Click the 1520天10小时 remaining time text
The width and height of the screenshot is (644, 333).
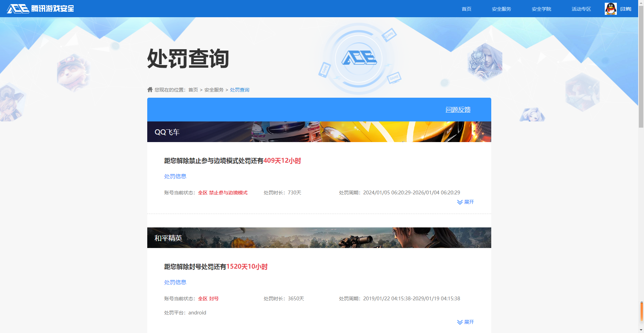click(247, 267)
